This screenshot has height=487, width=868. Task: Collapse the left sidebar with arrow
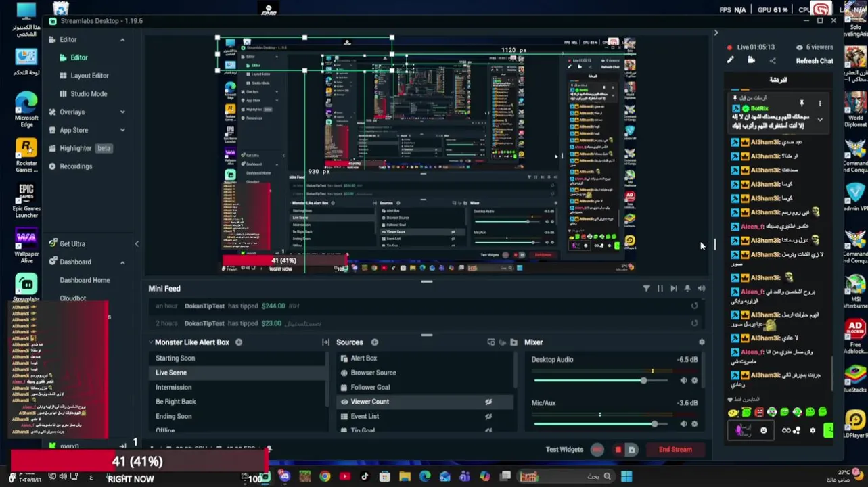tap(137, 243)
